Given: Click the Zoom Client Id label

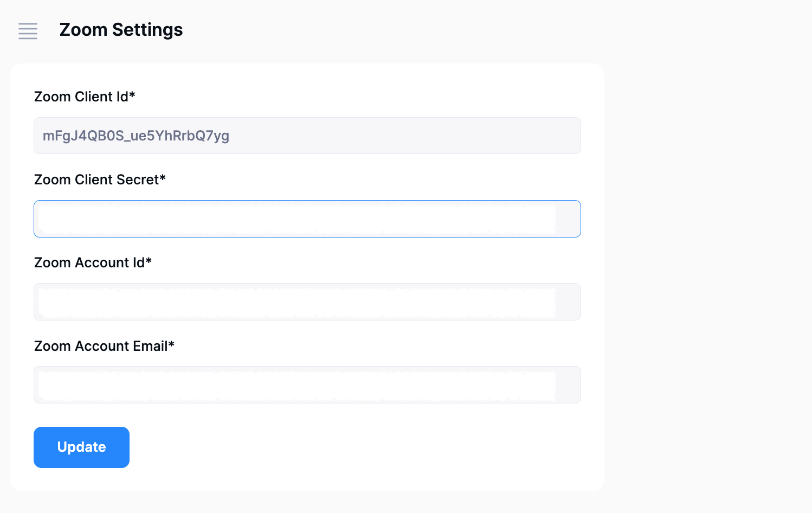Looking at the screenshot, I should pos(81,97).
